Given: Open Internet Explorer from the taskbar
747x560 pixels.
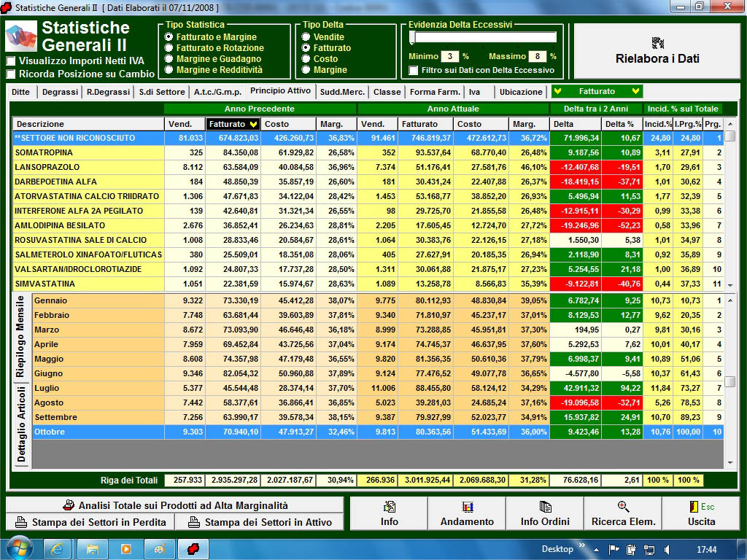Looking at the screenshot, I should (x=57, y=549).
